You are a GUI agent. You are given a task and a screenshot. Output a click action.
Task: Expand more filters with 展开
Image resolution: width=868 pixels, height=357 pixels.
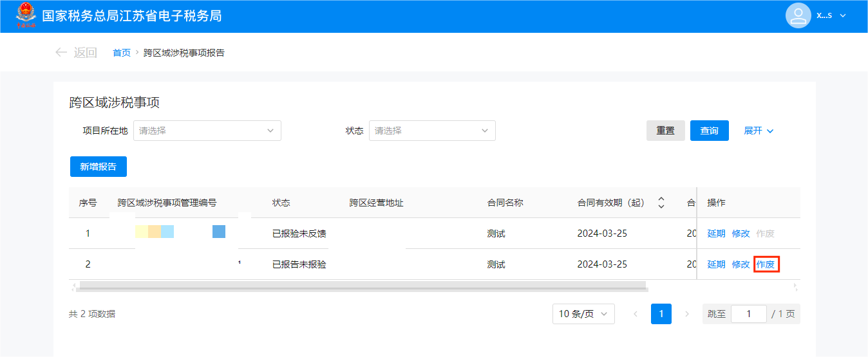point(759,131)
